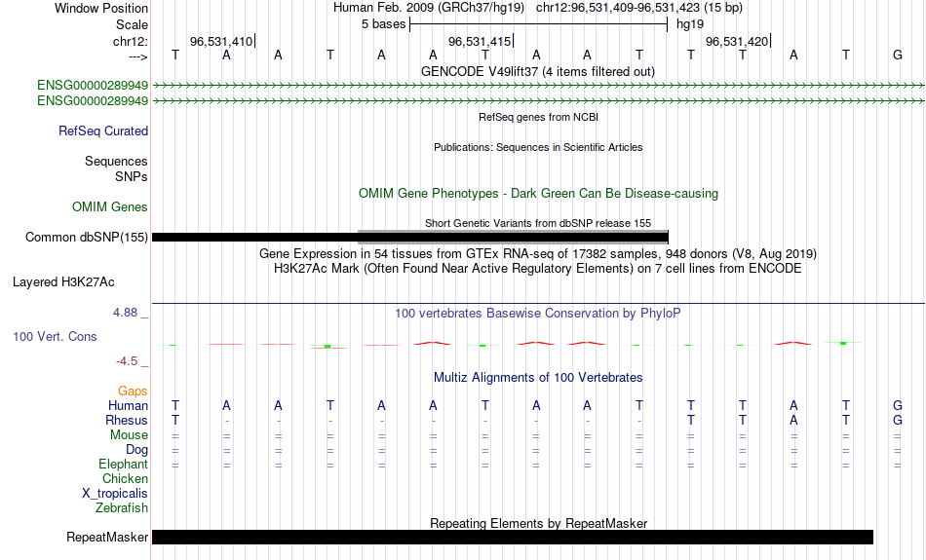Click the G base in sequence row
This screenshot has width=926, height=560.
coord(898,56)
